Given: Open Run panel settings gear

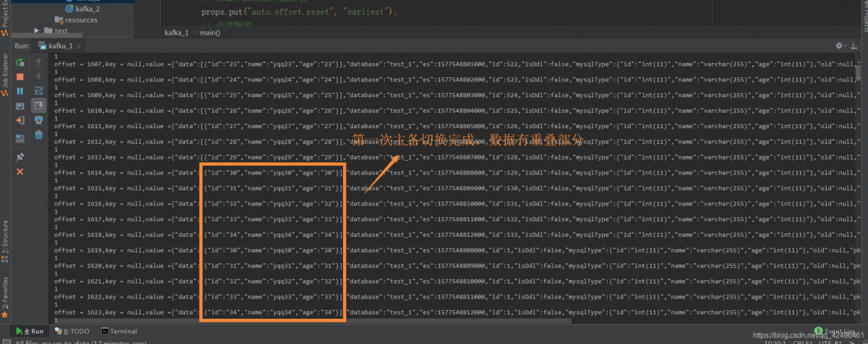Looking at the screenshot, I should 840,45.
